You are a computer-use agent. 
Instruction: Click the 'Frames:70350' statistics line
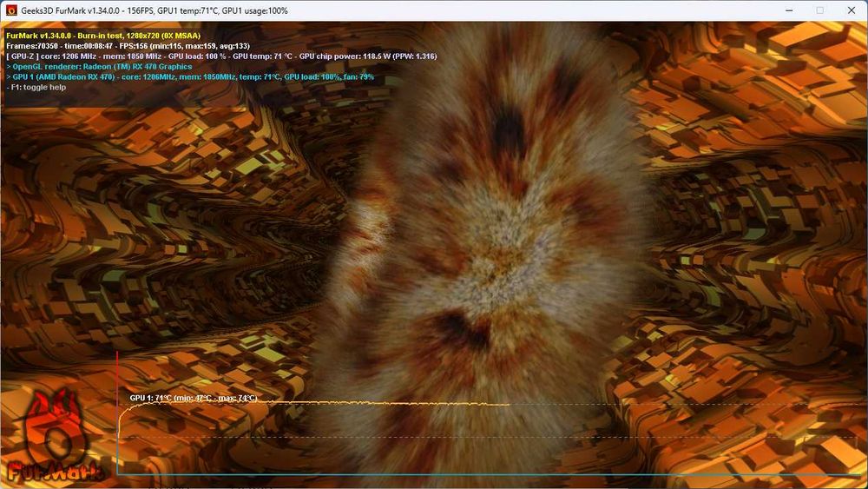point(128,46)
